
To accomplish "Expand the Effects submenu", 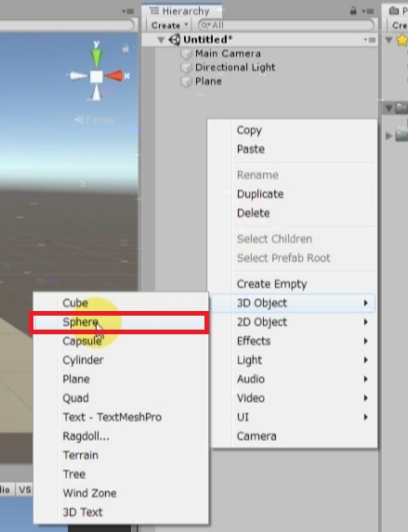I will [293, 341].
